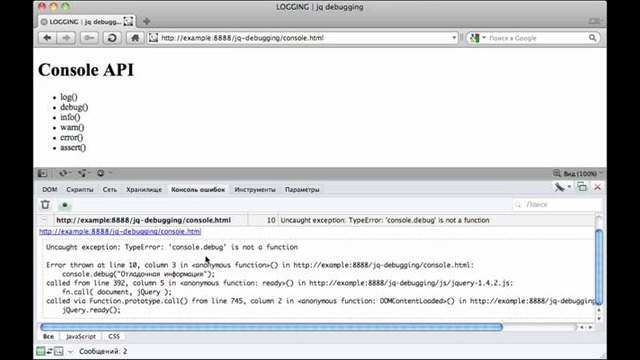
Task: Open the first circular-arrow toolbar dropdown
Action: pyautogui.click(x=66, y=173)
